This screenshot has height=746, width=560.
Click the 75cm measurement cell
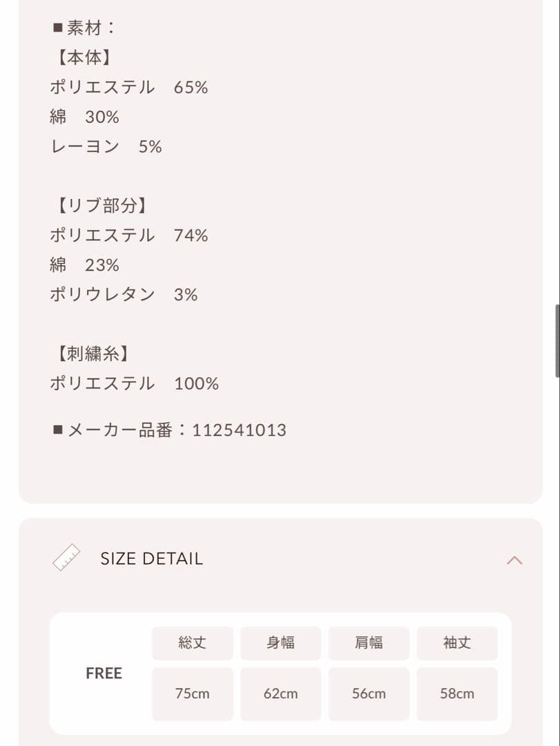(192, 694)
